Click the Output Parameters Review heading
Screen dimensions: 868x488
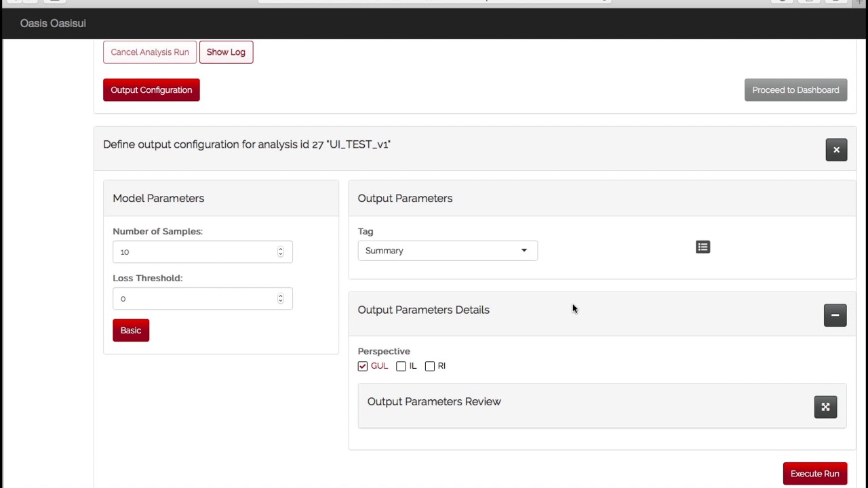[x=434, y=401]
